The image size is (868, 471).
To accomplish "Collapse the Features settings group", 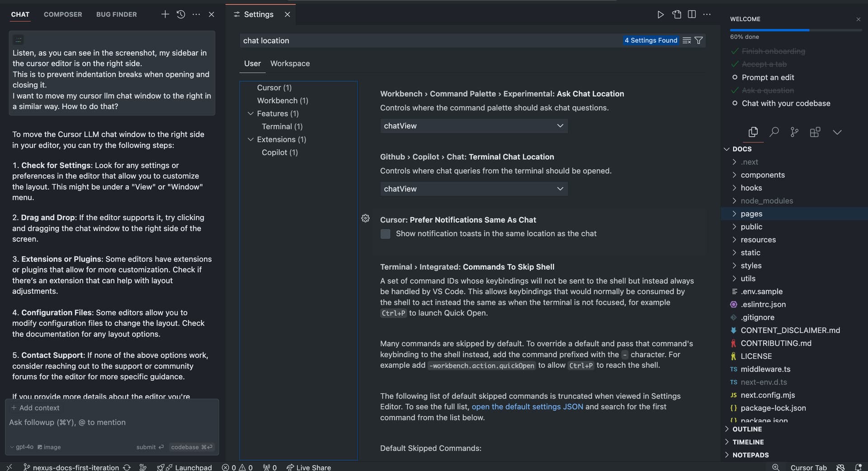I will pos(250,114).
